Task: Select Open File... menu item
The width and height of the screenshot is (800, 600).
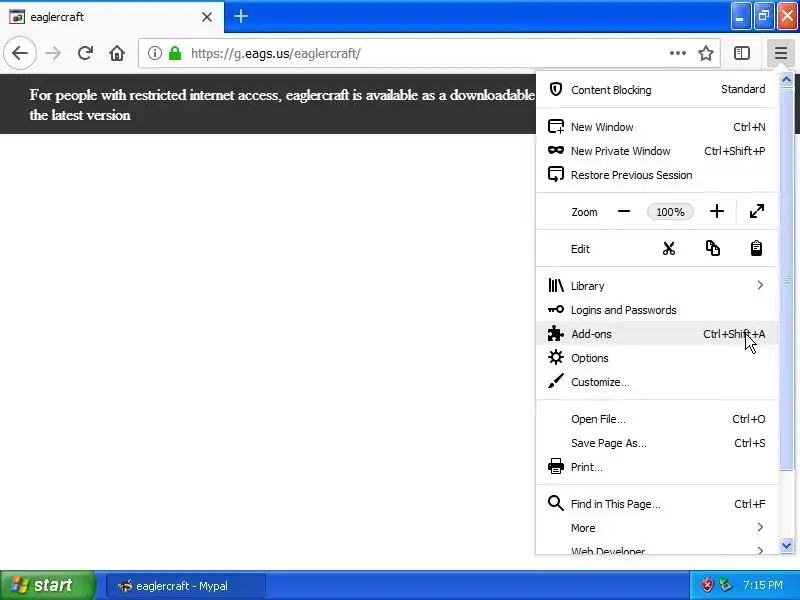Action: coord(657,419)
